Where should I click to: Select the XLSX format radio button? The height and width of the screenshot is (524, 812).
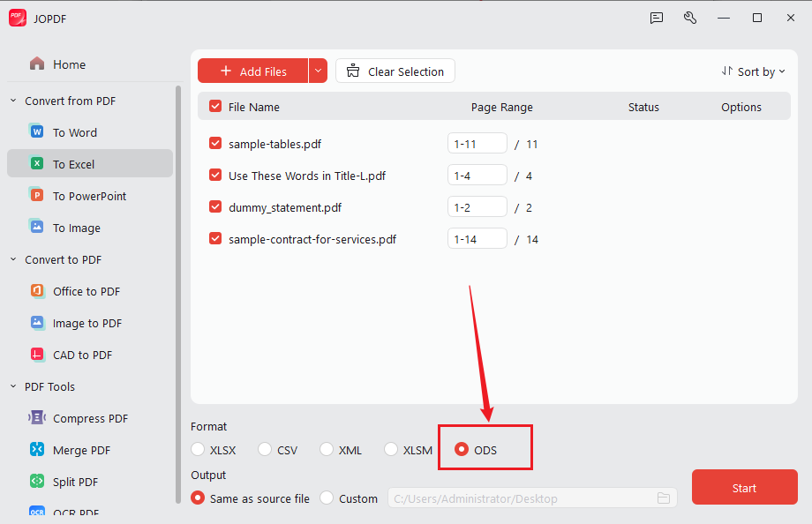[x=198, y=449]
